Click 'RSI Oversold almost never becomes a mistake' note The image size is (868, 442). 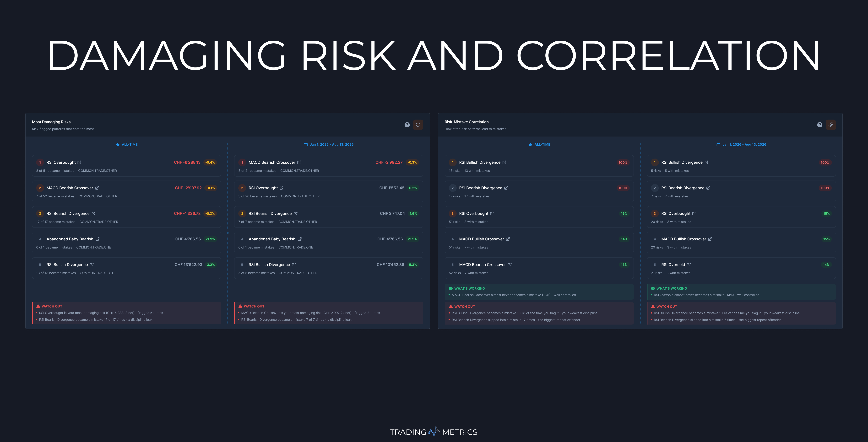point(706,295)
